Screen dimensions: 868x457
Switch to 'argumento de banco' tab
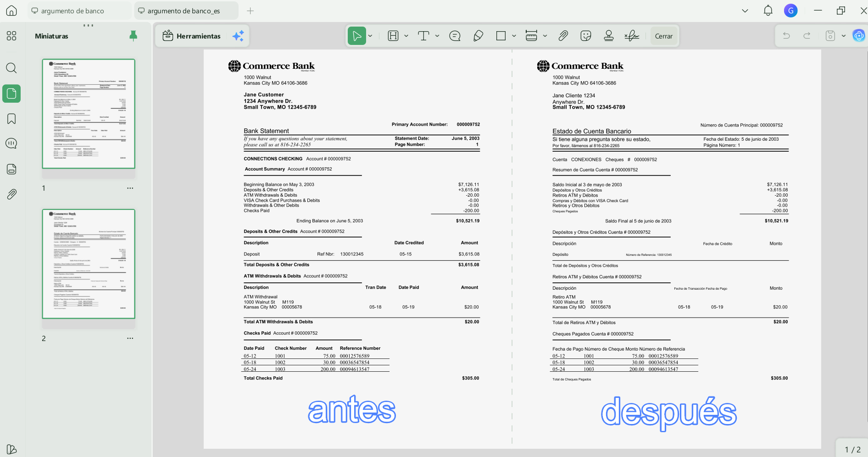(x=79, y=11)
